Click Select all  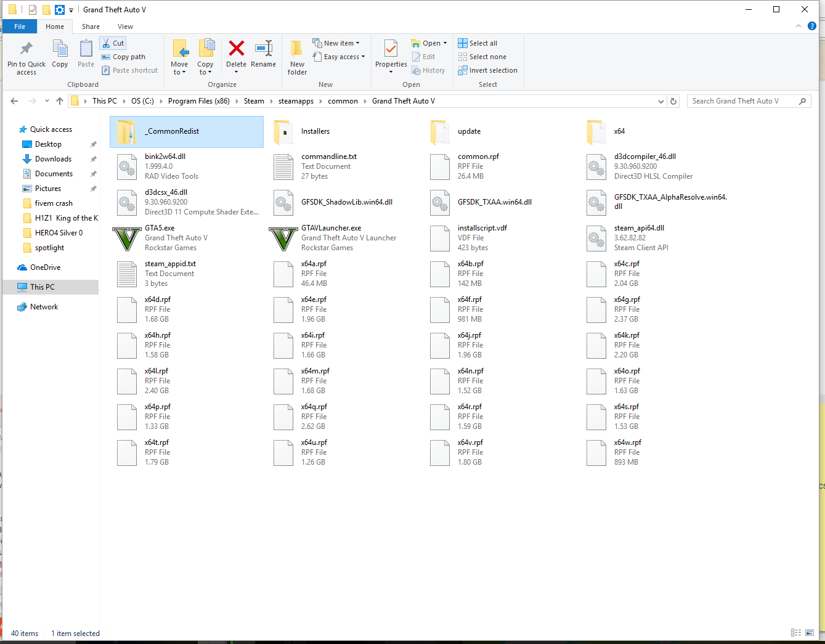tap(478, 43)
